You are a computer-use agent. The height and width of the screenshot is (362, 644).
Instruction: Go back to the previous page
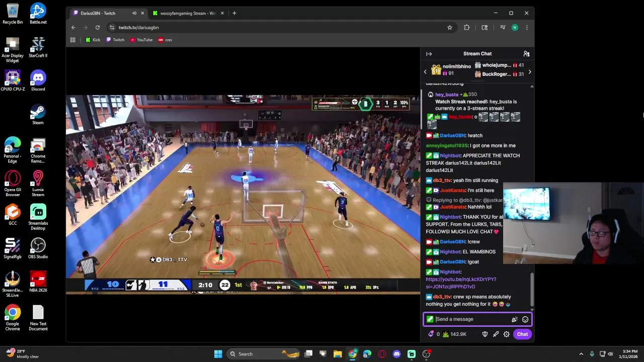click(73, 28)
